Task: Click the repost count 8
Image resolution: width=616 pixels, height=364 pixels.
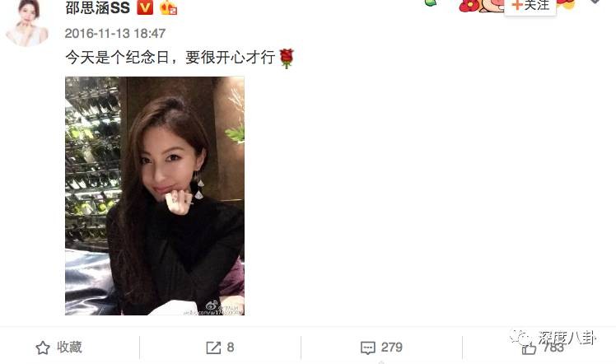Action: click(231, 347)
